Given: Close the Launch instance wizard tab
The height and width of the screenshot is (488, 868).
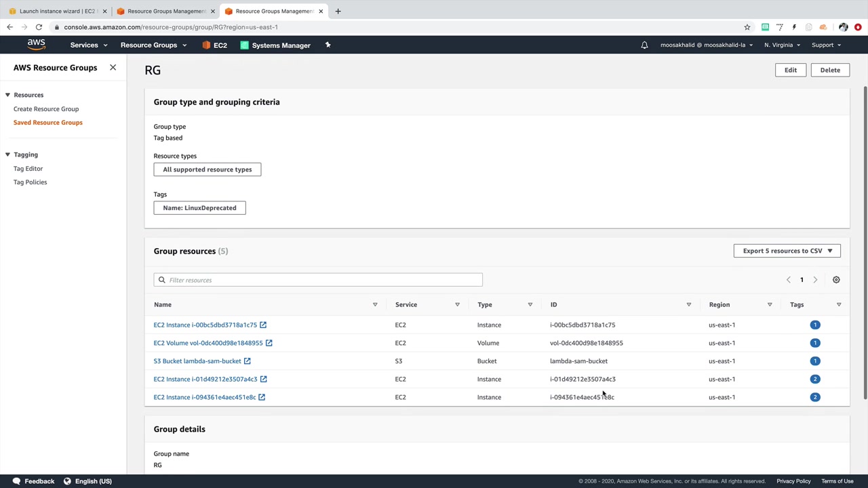Looking at the screenshot, I should coord(104,11).
